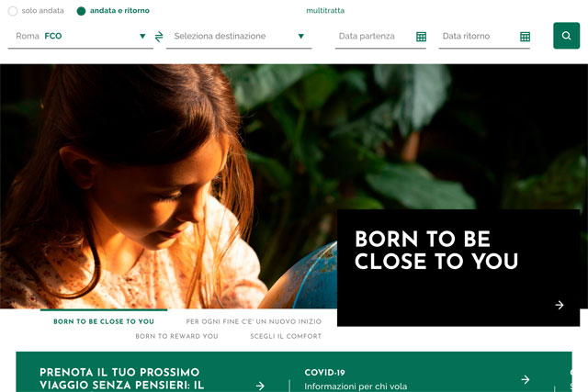Open COVID-19 Informazioni per chi vola

[356, 379]
